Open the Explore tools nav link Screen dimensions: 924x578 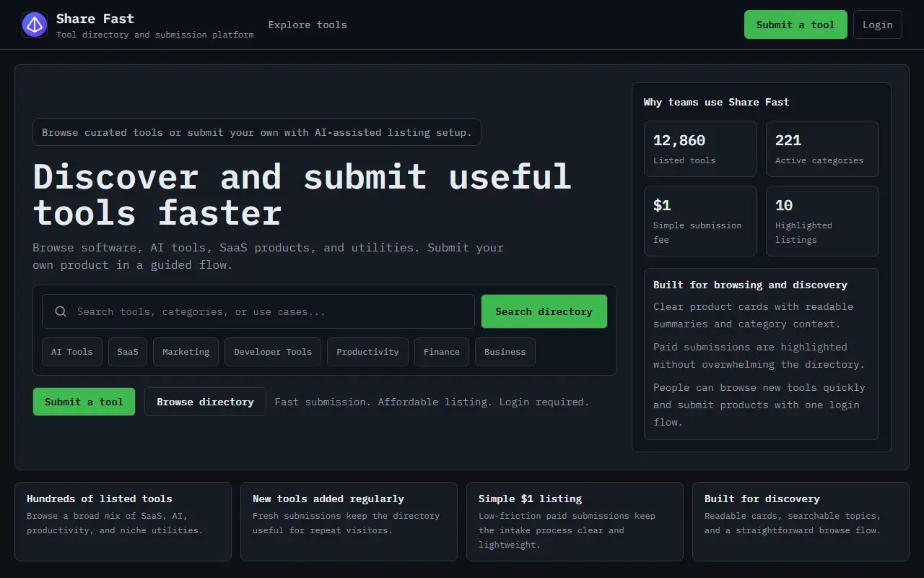coord(308,25)
